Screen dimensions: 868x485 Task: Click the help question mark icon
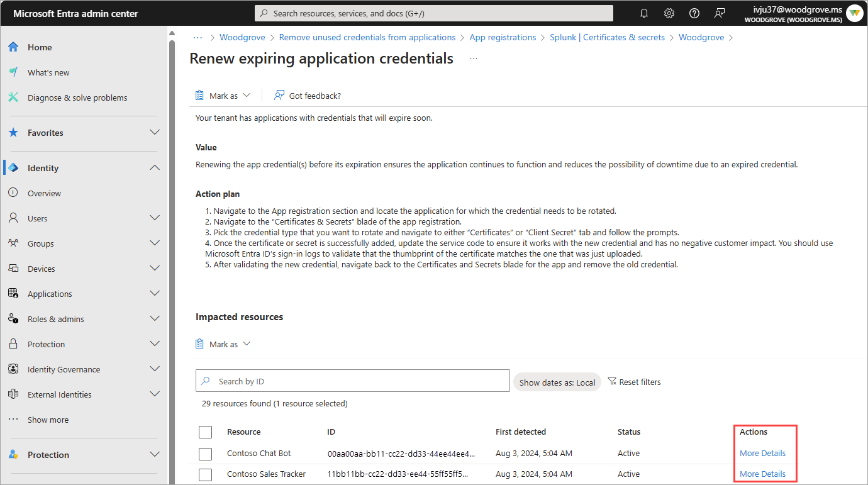[x=694, y=13]
